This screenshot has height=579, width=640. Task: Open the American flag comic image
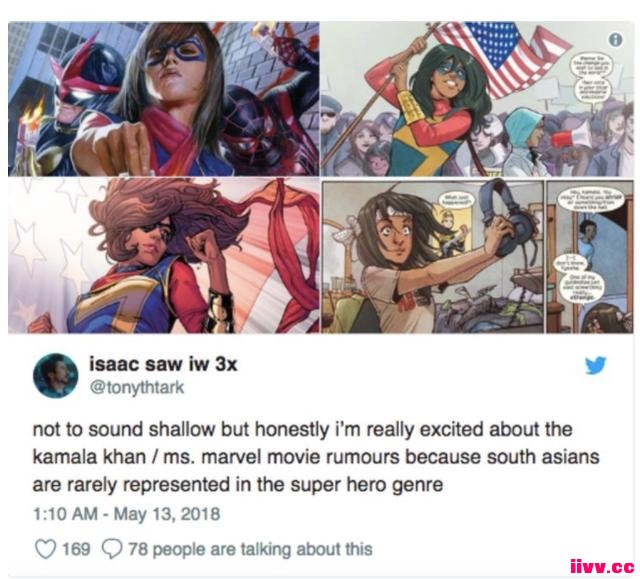click(477, 99)
